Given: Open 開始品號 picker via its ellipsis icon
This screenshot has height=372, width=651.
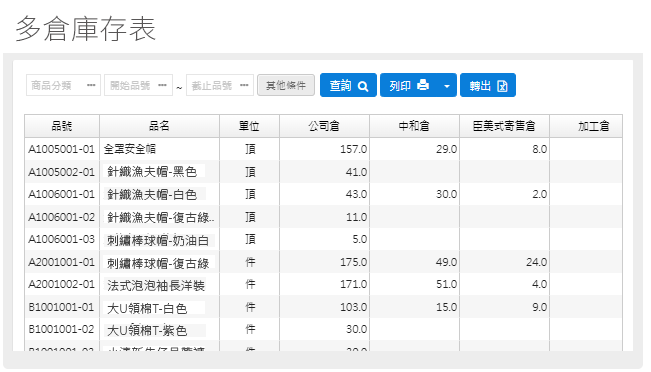Looking at the screenshot, I should pyautogui.click(x=162, y=85).
